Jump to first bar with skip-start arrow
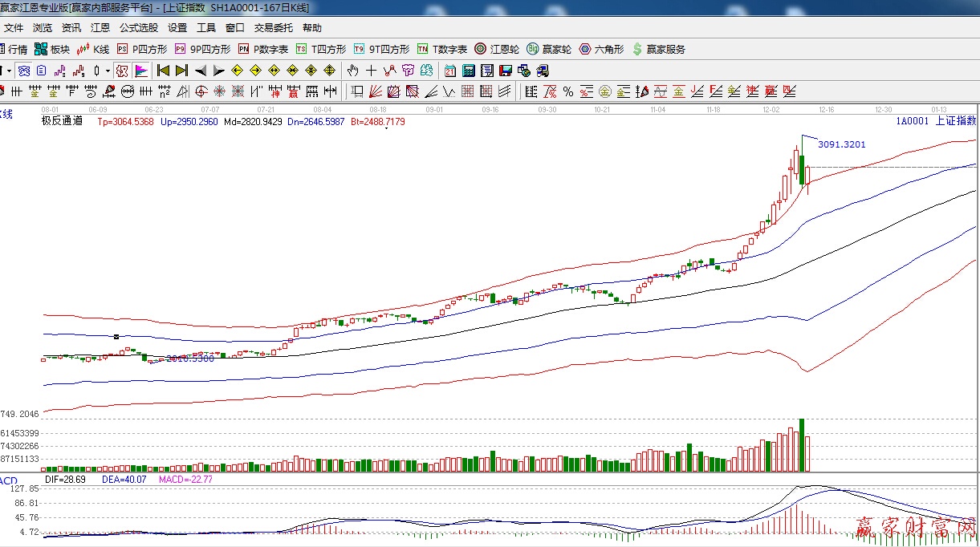Image resolution: width=980 pixels, height=547 pixels. (x=164, y=71)
